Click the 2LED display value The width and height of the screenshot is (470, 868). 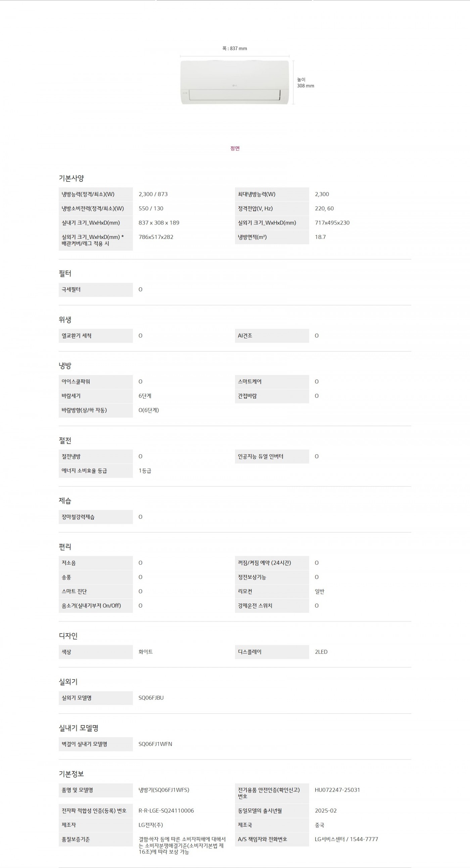pos(321,652)
